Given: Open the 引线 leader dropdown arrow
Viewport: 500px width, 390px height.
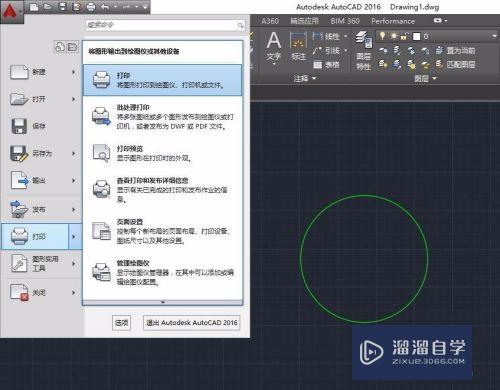Looking at the screenshot, I should pos(345,50).
